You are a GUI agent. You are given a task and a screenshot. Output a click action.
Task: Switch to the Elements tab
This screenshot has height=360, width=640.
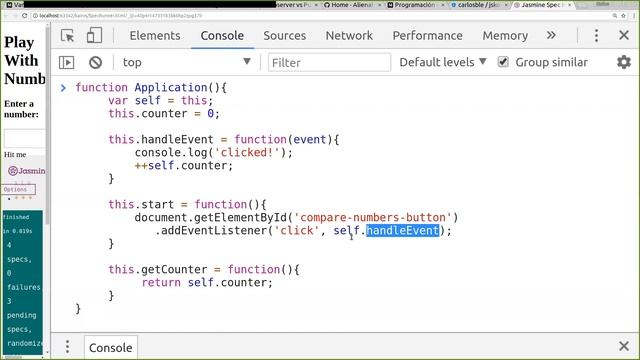pos(155,36)
